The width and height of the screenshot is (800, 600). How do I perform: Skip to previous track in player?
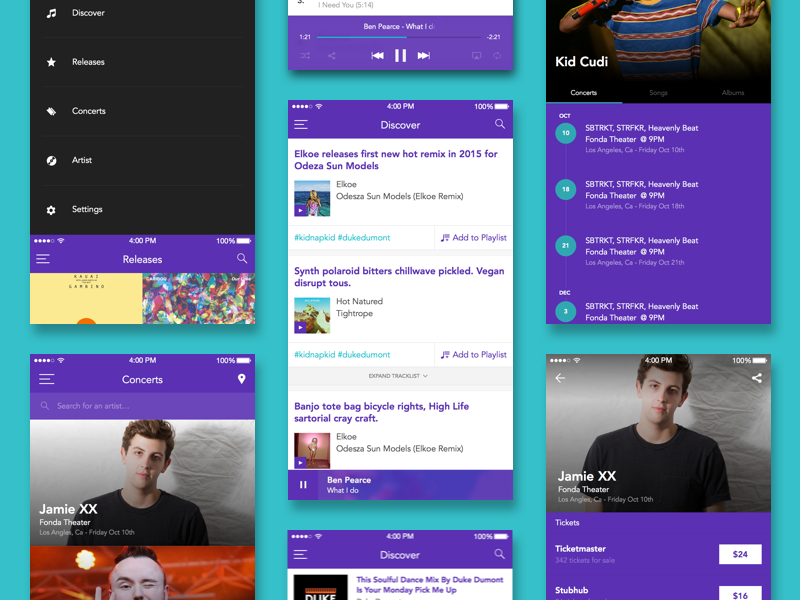377,56
